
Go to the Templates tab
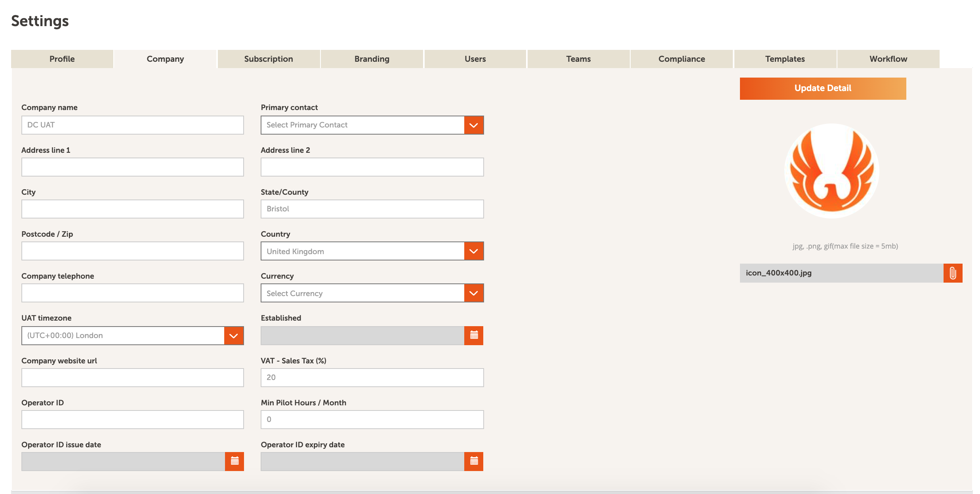pos(785,59)
